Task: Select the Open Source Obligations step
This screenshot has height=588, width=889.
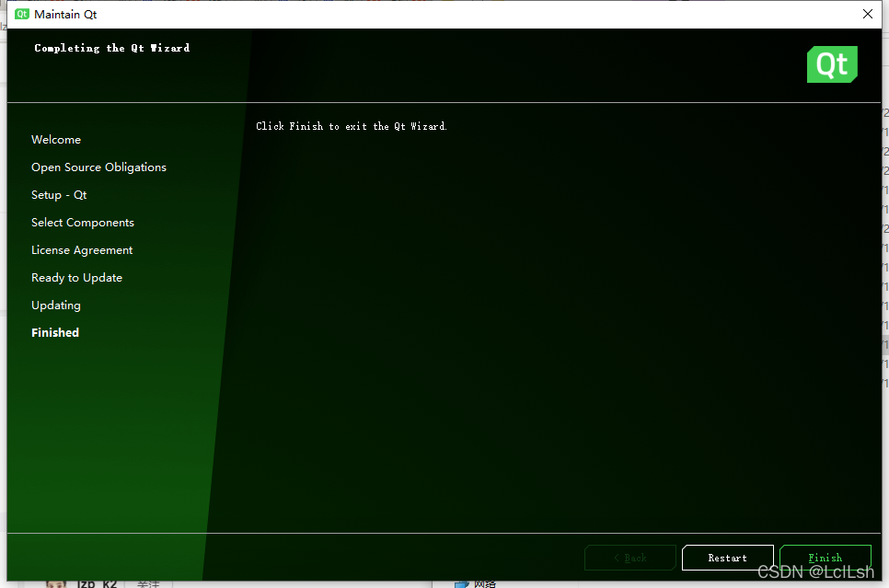Action: 98,167
